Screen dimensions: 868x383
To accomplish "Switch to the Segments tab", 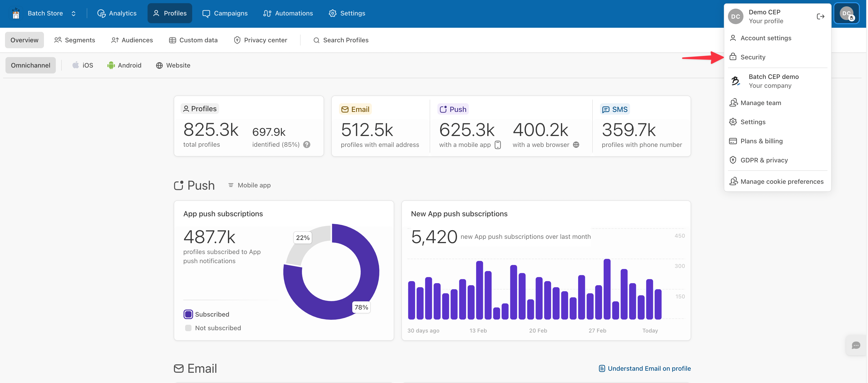I will [x=74, y=40].
